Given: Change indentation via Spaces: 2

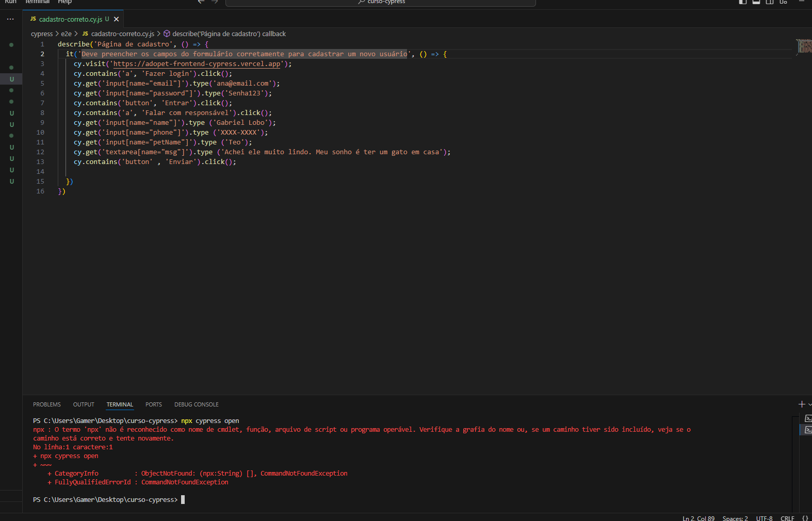Looking at the screenshot, I should click(735, 518).
